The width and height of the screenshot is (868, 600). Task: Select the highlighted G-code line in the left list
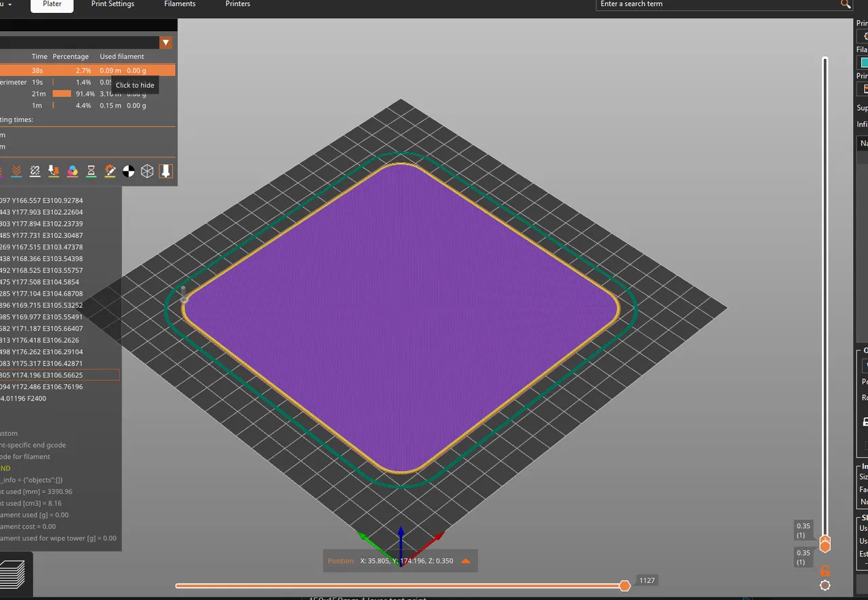click(x=61, y=375)
